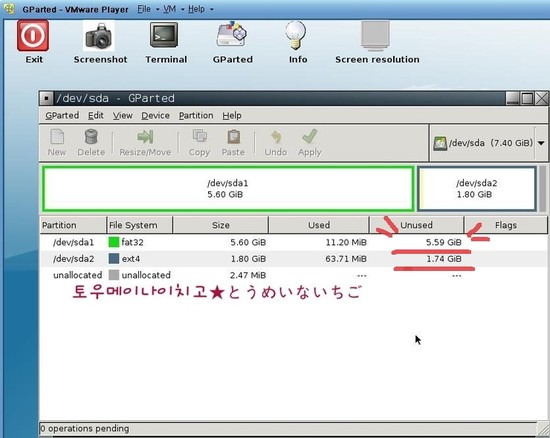550x438 pixels.
Task: Click the 11.20 MiB used value
Action: (346, 242)
